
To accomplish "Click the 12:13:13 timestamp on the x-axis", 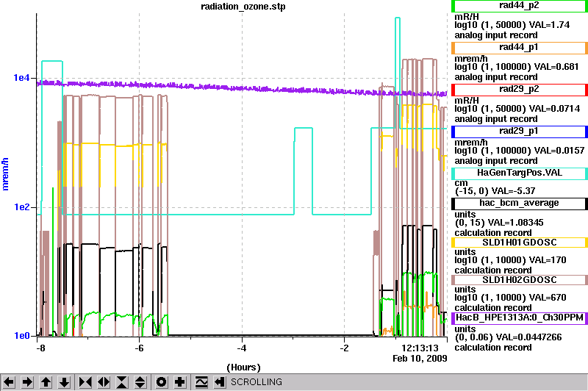I will tap(420, 348).
